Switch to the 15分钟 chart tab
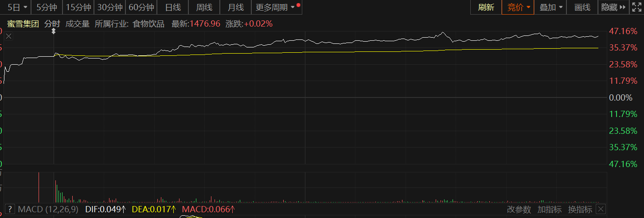Screen dimensions: 644x218 point(78,7)
